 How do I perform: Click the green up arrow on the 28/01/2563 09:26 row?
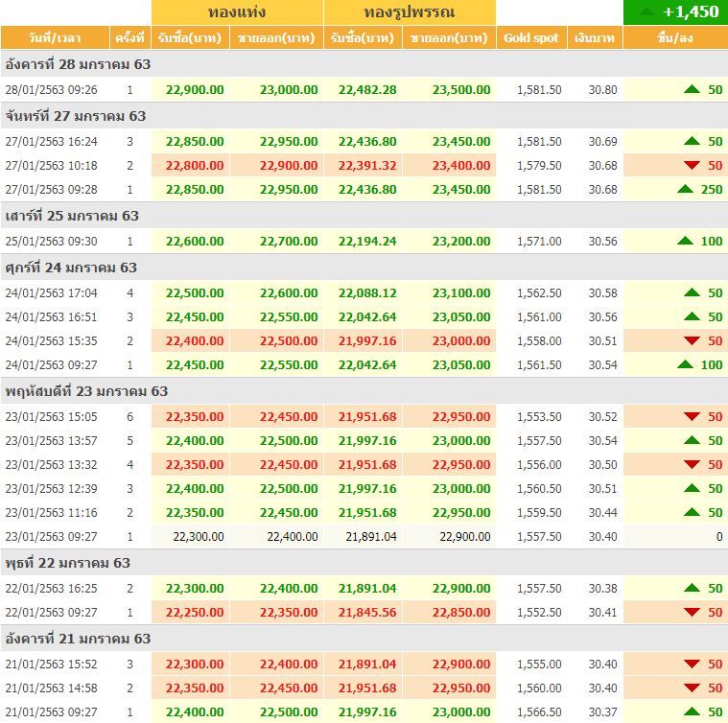pos(693,89)
